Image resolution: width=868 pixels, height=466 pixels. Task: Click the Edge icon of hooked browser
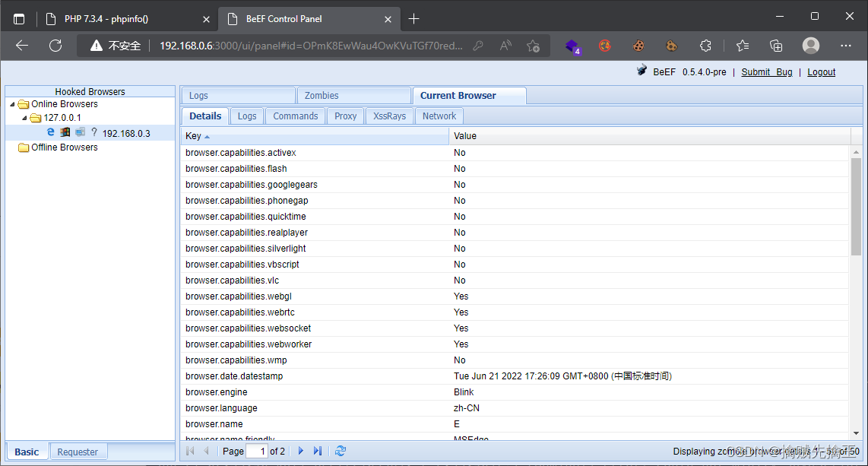click(50, 132)
